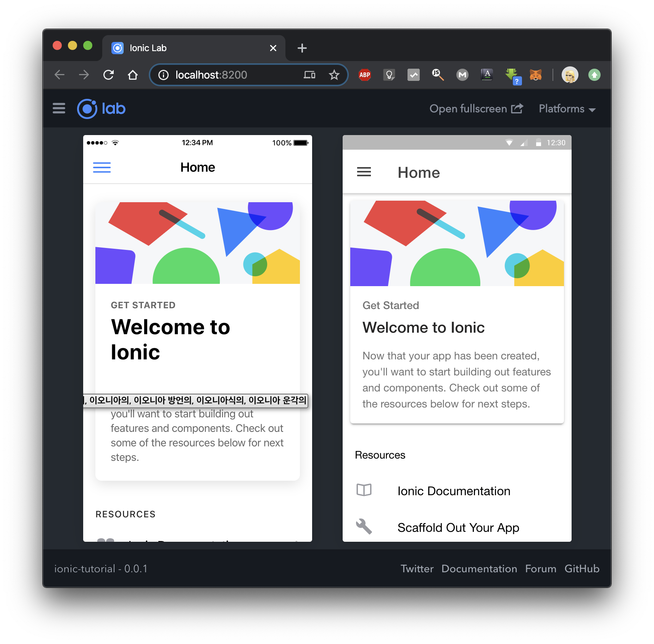Click the iOS card shapes image

(x=198, y=243)
